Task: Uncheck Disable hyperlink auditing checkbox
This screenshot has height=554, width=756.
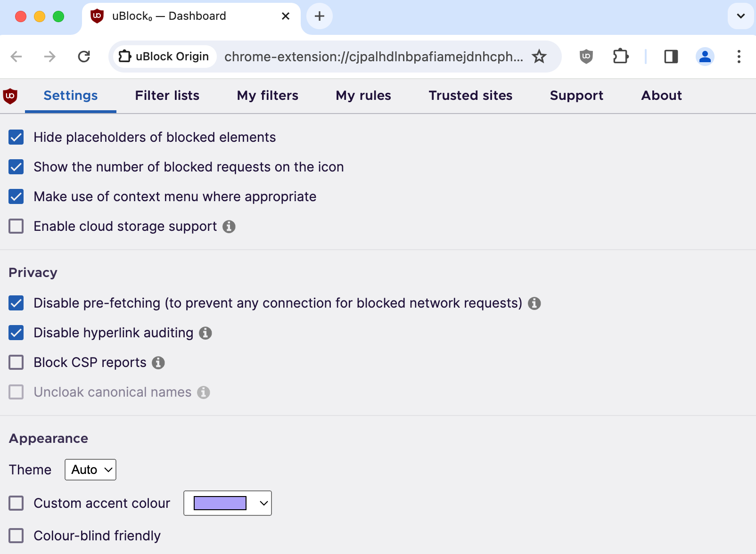Action: (16, 333)
